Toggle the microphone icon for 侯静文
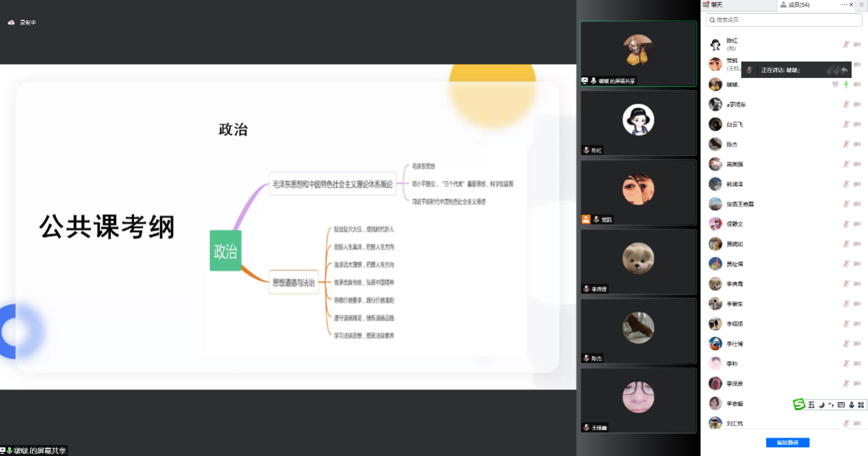 [x=846, y=224]
